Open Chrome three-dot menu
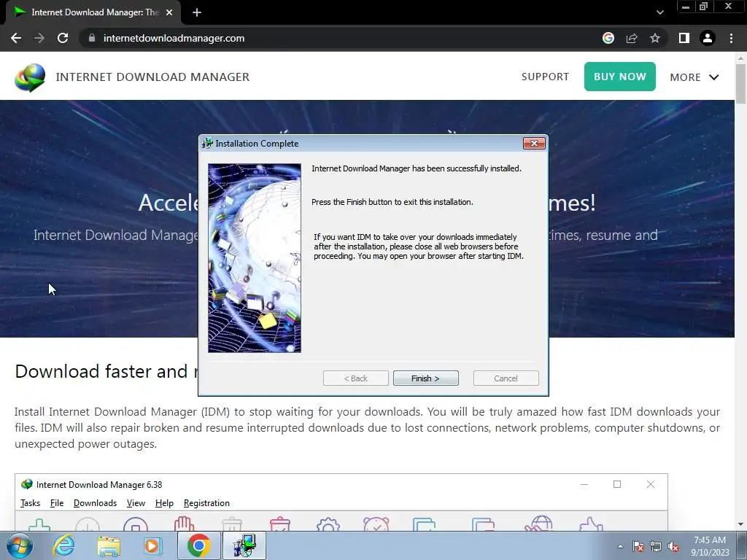Screen dimensions: 747x560 click(731, 38)
